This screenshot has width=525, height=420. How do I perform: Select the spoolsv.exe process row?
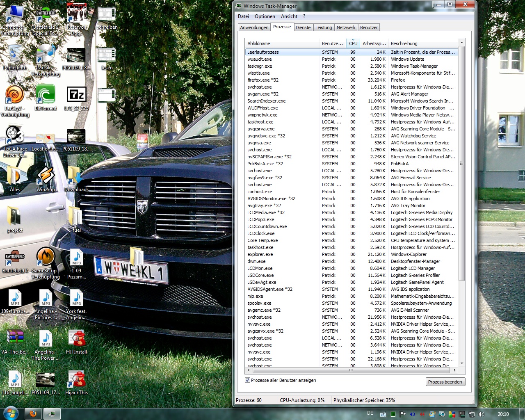352,303
